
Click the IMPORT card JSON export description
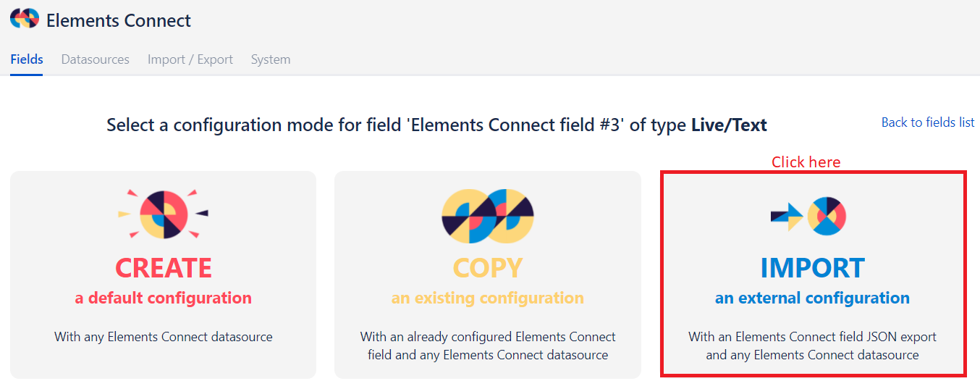(x=812, y=346)
